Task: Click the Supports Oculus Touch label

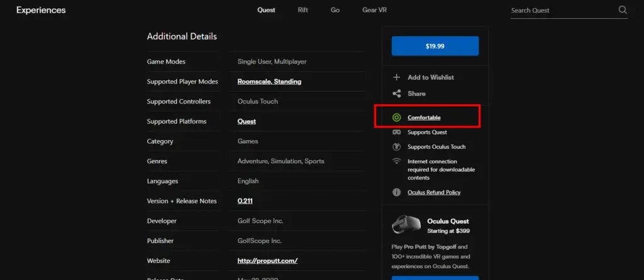Action: tap(436, 147)
